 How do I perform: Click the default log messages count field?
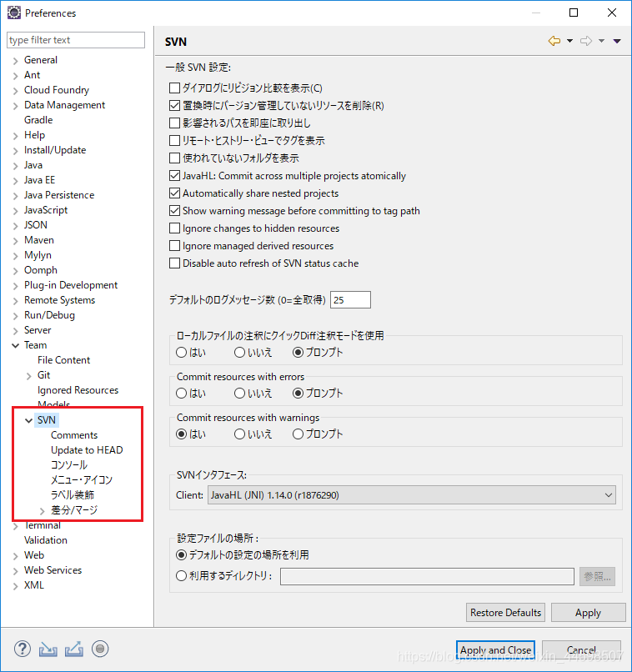350,300
